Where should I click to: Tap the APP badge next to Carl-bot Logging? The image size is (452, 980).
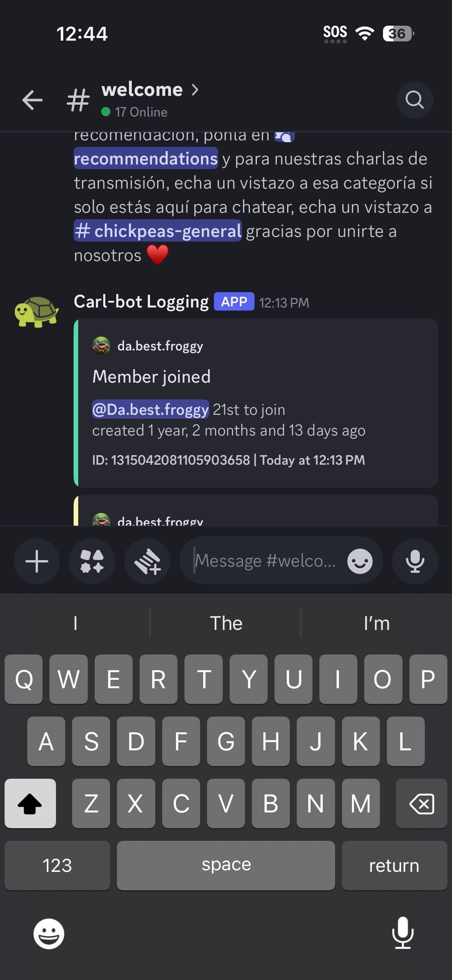pos(234,302)
